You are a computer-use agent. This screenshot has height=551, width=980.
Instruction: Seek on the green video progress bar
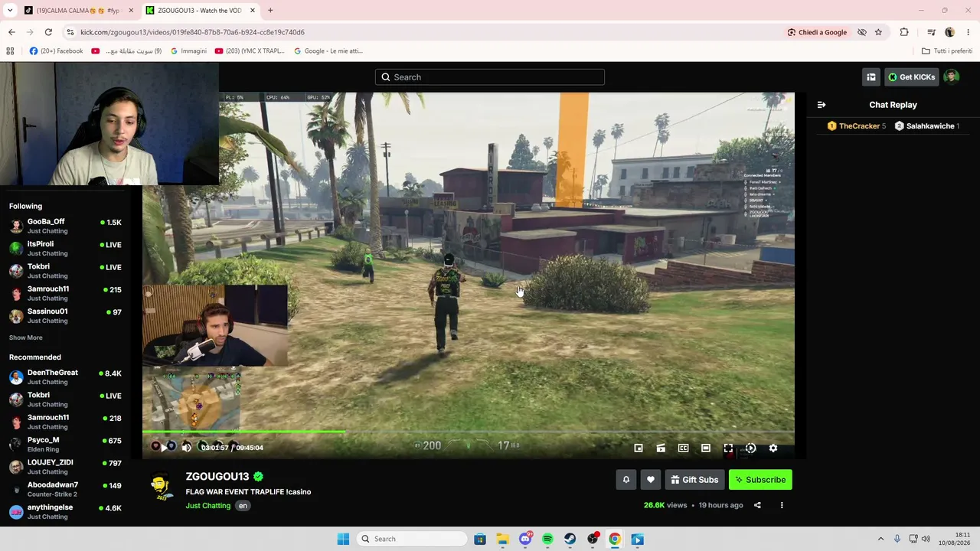[469, 432]
